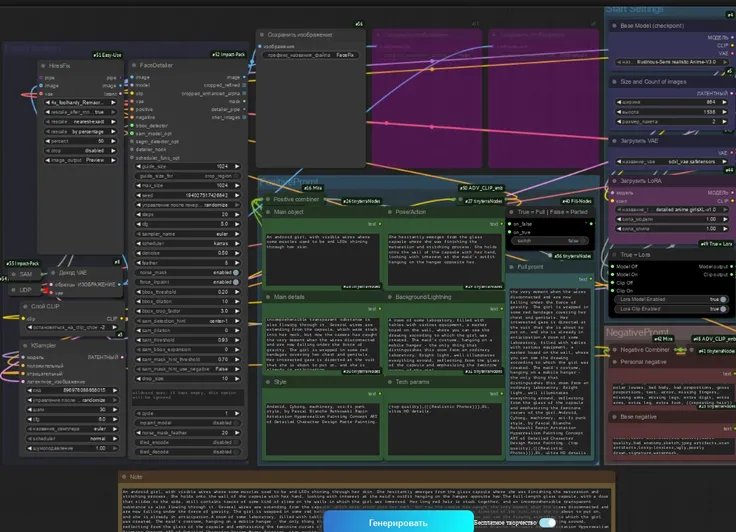
Task: Collapse the Size and Count of images node
Action: tap(615, 82)
